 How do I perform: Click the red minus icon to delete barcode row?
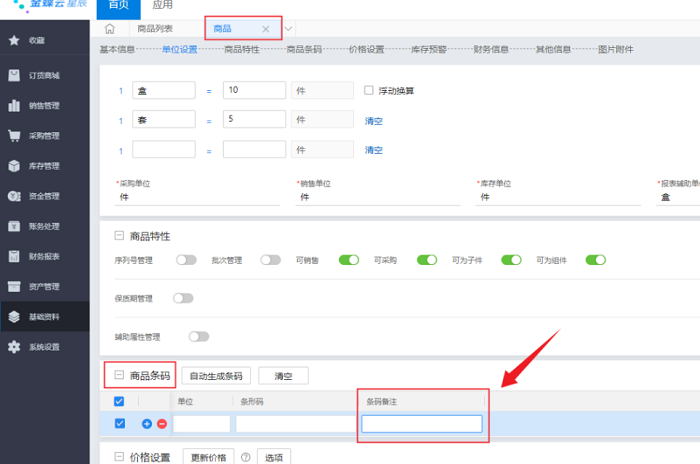[162, 424]
